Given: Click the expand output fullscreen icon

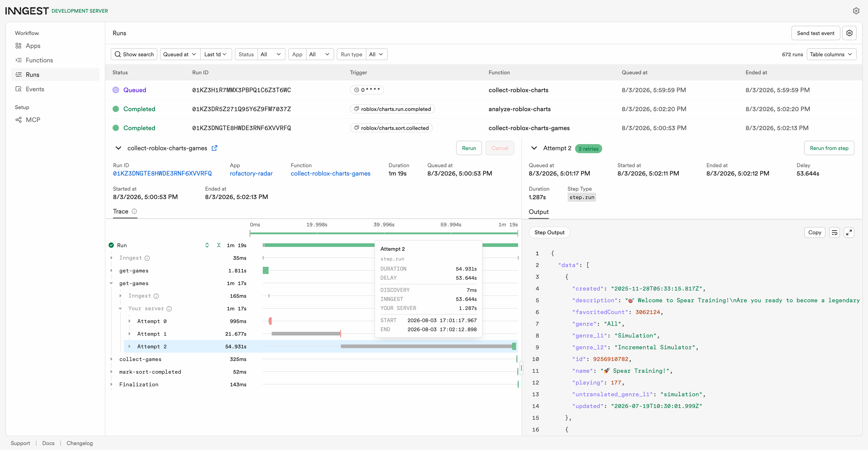Looking at the screenshot, I should pos(849,232).
